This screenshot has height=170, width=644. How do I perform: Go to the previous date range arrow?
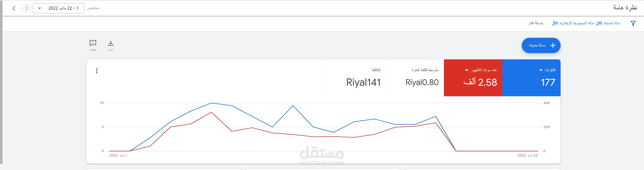[x=14, y=8]
